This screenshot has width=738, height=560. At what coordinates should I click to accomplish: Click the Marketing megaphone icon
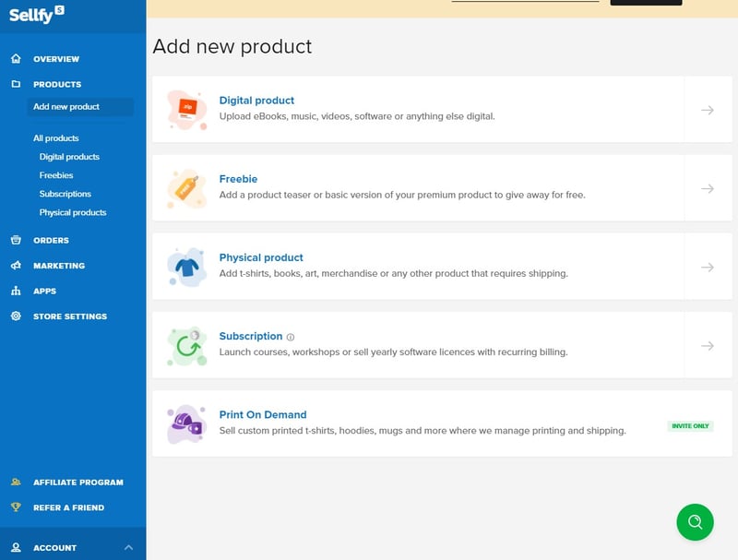16,266
